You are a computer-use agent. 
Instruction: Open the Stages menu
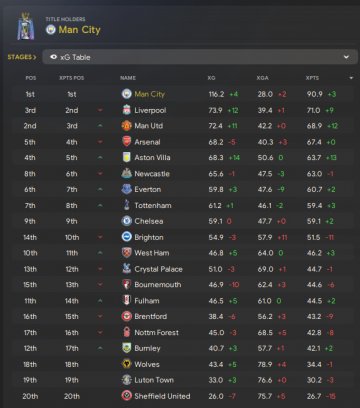22,57
